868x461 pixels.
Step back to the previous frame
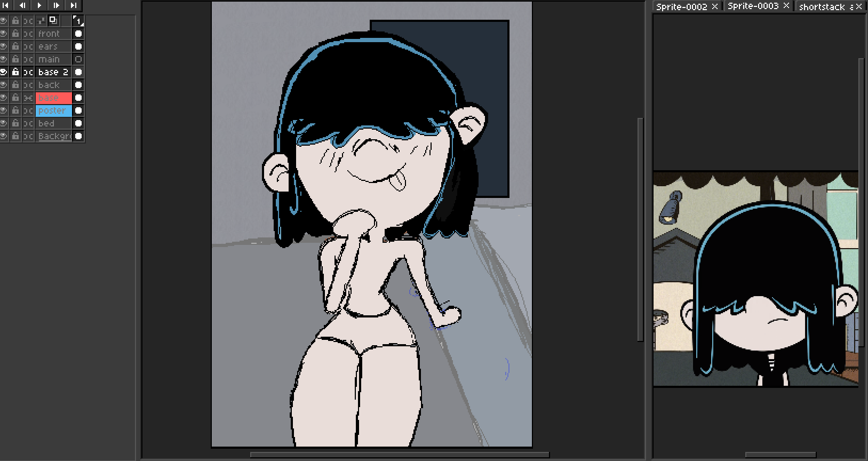pos(22,5)
